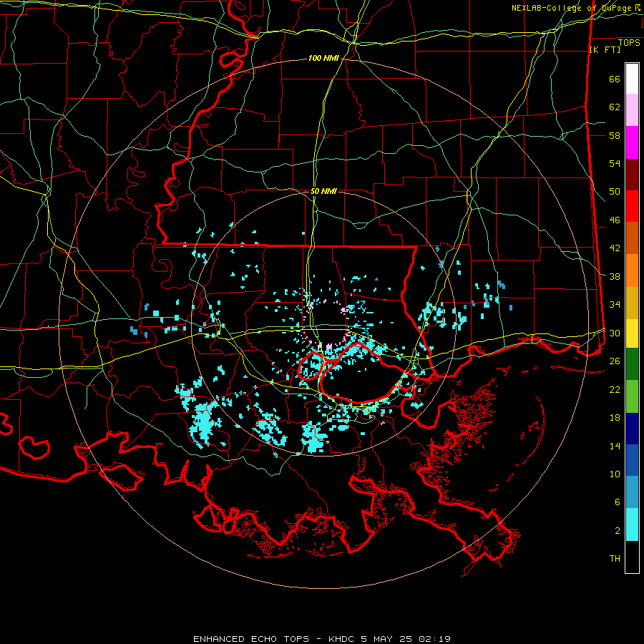
Task: Click the navy blue legend swatch
Action: coord(632,429)
